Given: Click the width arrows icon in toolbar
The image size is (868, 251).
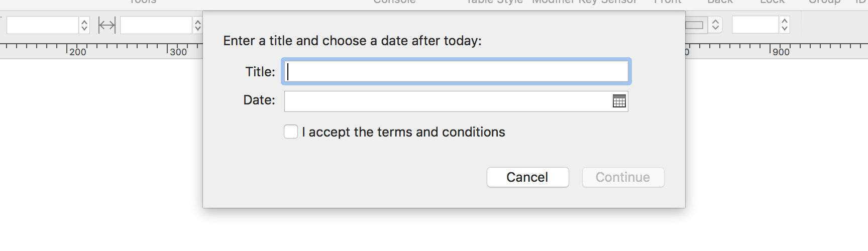Looking at the screenshot, I should tap(106, 25).
